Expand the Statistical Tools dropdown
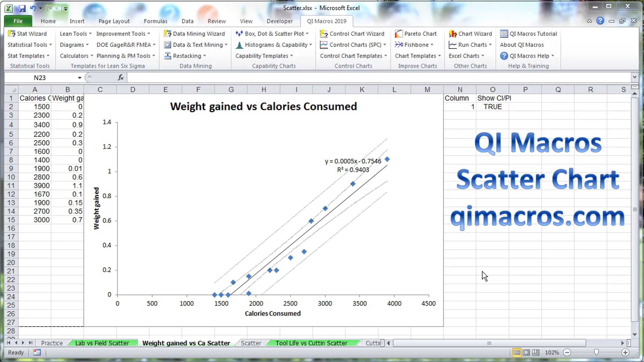644x362 pixels. click(x=30, y=45)
